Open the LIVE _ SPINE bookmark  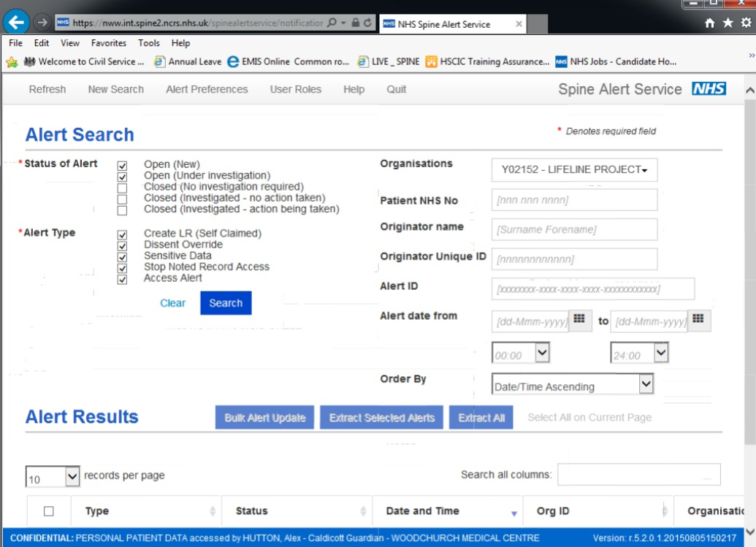pos(388,61)
